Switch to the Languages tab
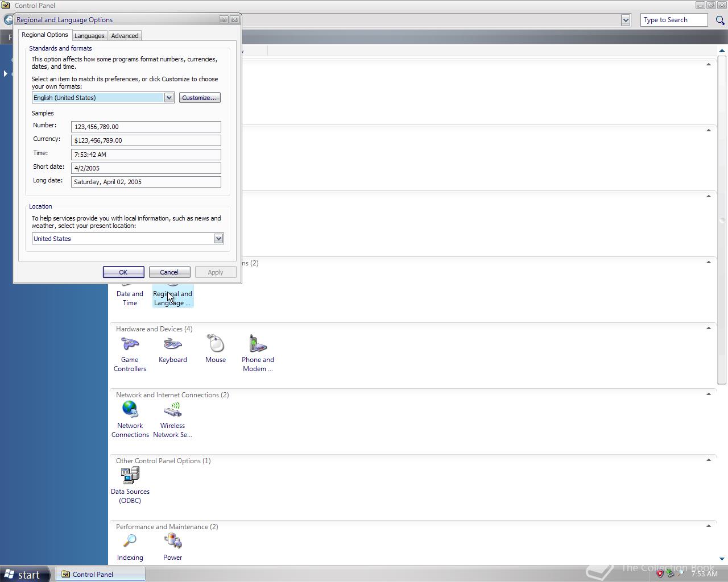The image size is (728, 582). pos(89,36)
